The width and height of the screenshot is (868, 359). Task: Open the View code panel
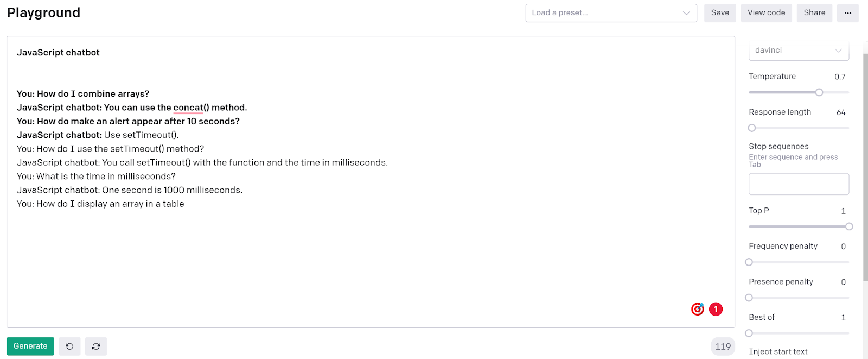pos(766,12)
